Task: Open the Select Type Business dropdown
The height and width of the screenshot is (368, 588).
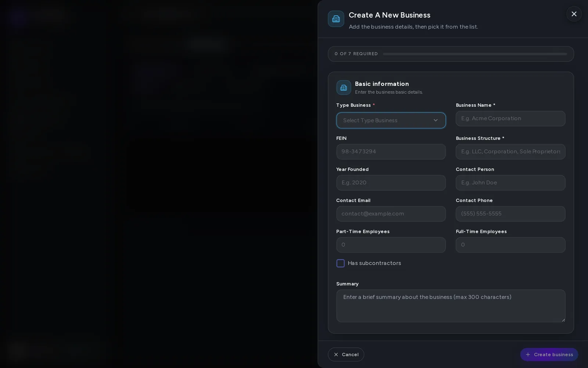Action: [x=391, y=120]
